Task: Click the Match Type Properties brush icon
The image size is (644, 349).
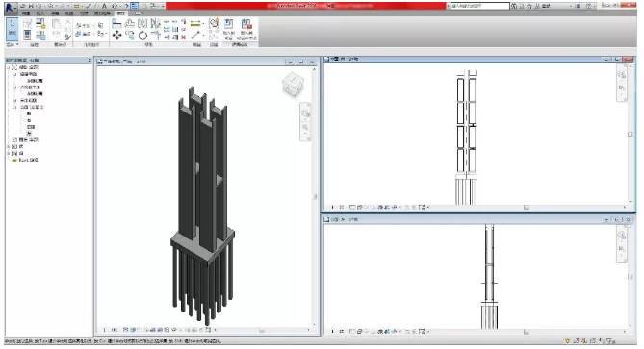Action: (68, 37)
